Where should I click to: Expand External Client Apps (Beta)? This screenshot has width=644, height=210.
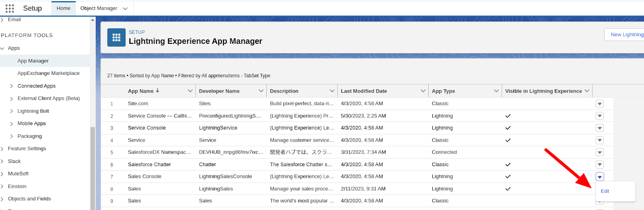click(11, 99)
